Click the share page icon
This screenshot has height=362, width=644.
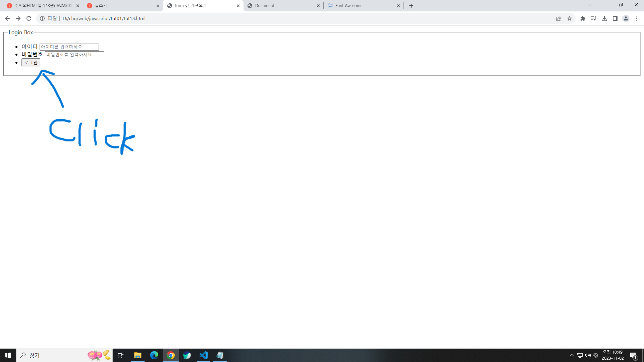coord(559,18)
